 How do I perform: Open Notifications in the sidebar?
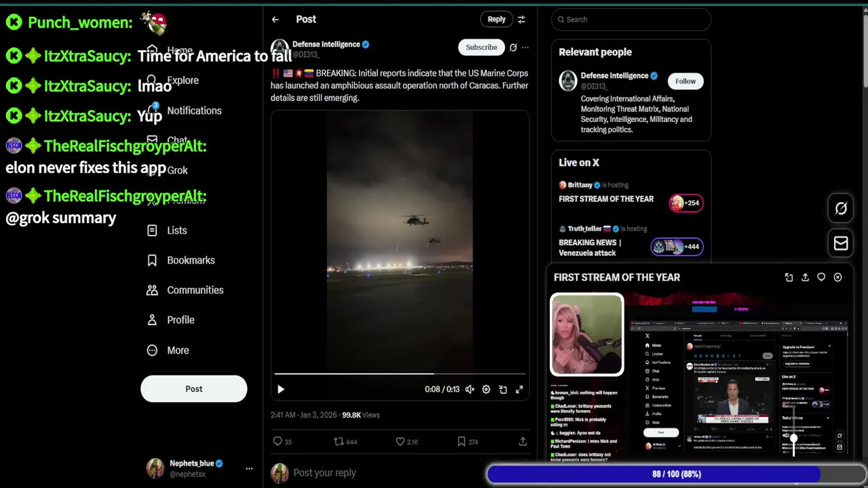point(184,110)
